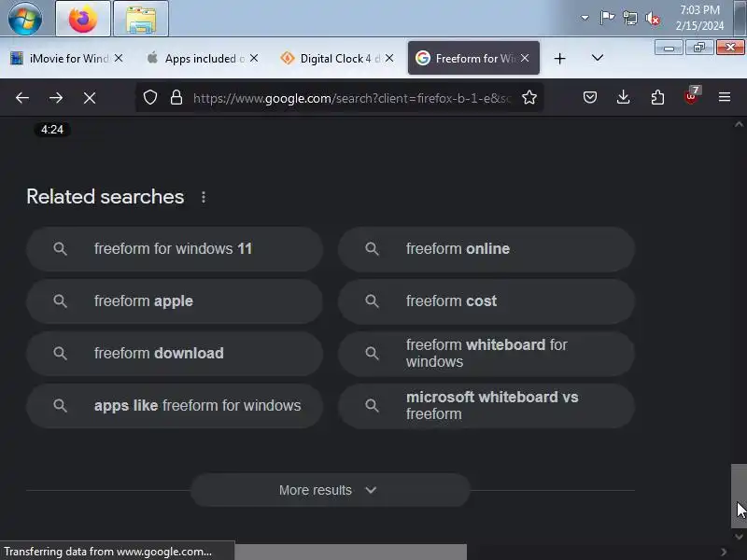Open the clock showing 7:03 PM
The image size is (747, 560).
coord(699,18)
